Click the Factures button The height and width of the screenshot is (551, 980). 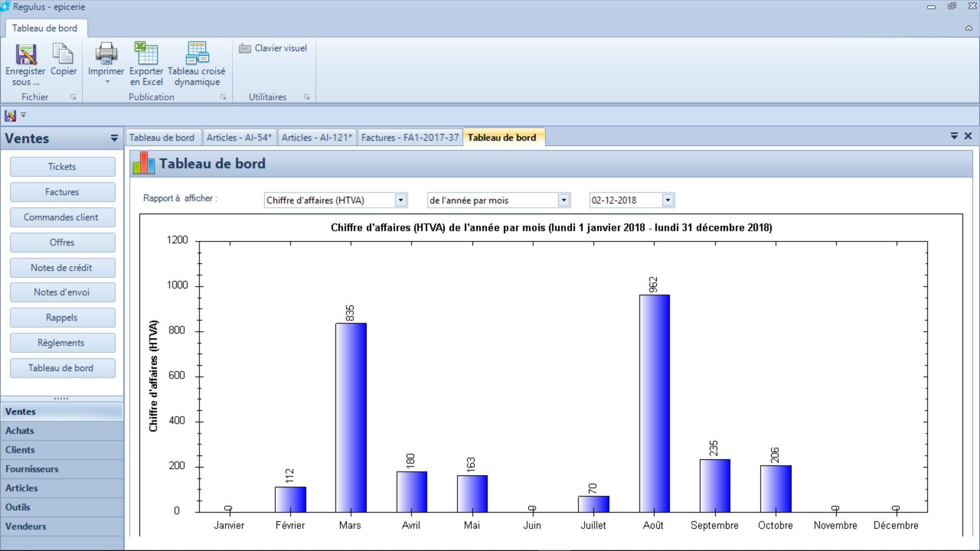coord(62,192)
